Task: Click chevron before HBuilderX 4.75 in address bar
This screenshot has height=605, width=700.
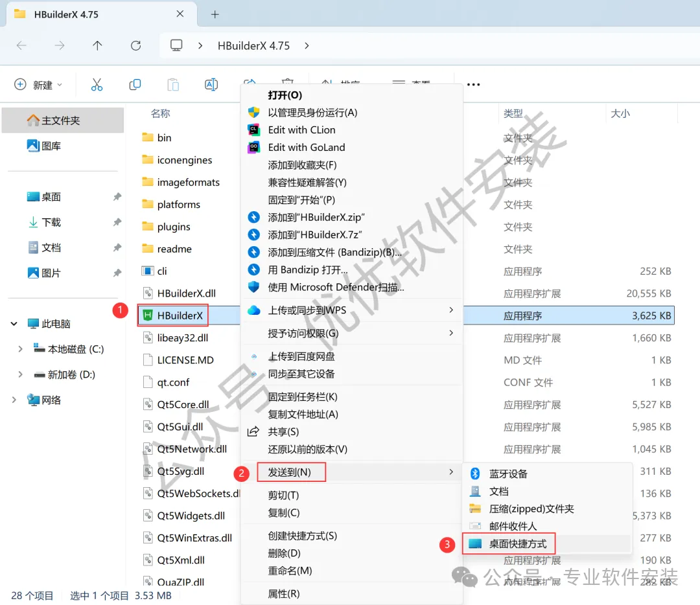Action: 200,45
